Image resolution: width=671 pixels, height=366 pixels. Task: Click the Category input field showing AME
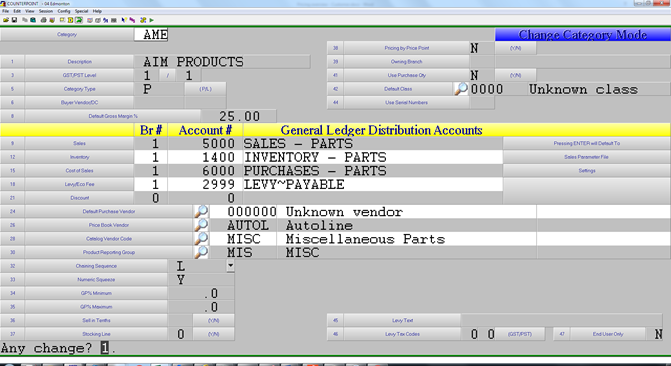click(151, 34)
